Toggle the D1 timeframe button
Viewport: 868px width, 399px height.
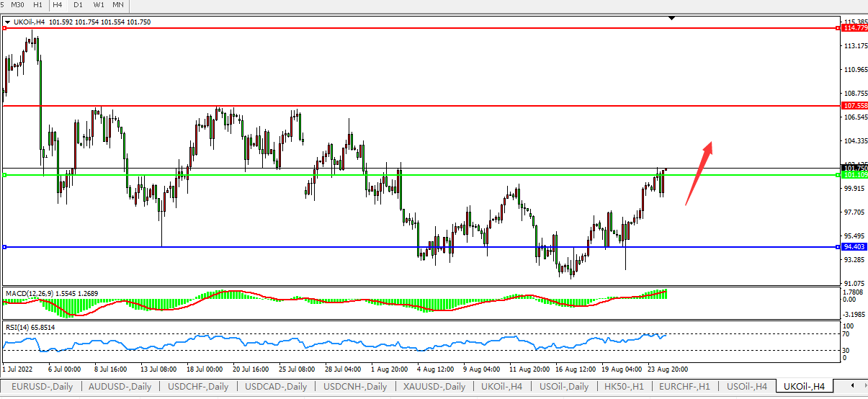78,5
